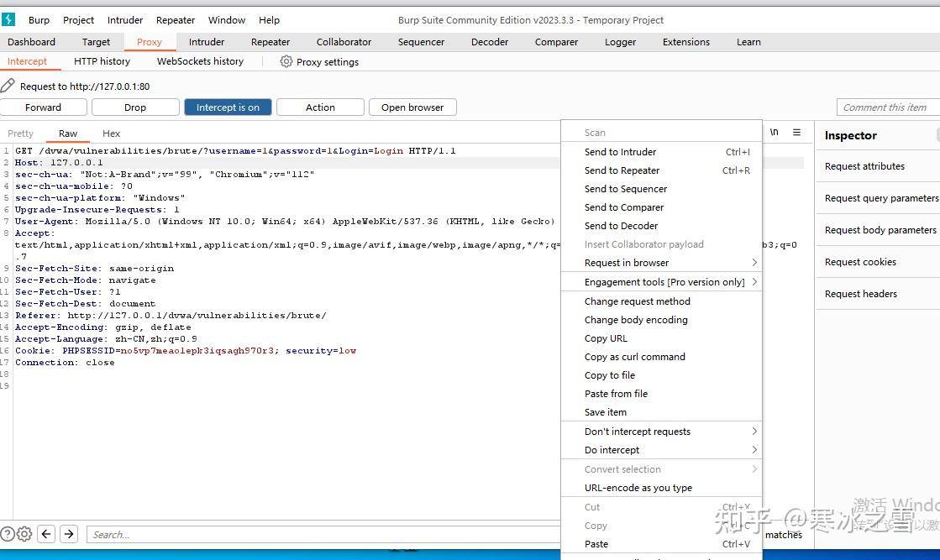Click the pencil edit icon beside Request

pyautogui.click(x=8, y=86)
